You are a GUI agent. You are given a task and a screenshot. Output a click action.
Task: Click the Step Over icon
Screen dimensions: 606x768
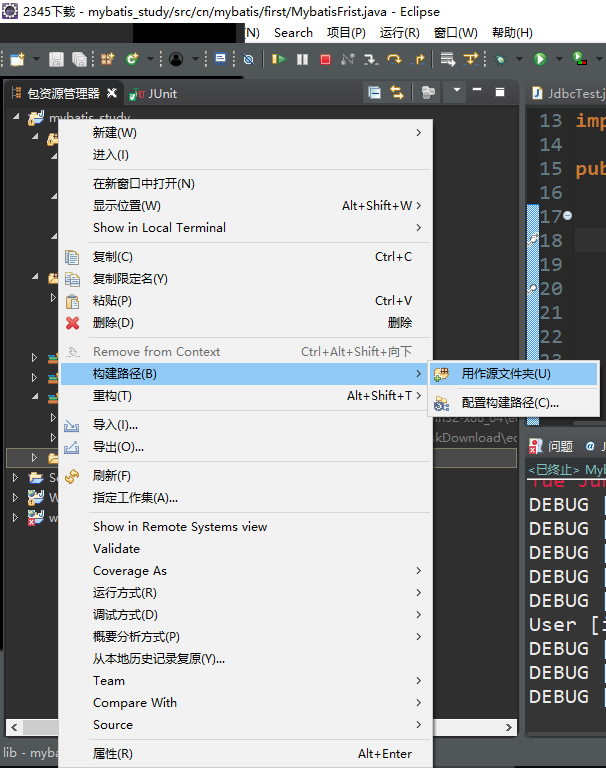pyautogui.click(x=394, y=59)
